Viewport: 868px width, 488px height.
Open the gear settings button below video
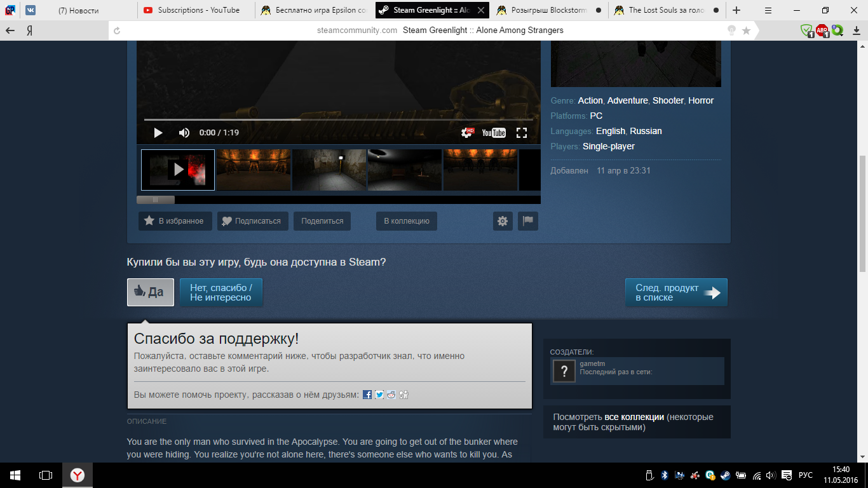tap(503, 221)
